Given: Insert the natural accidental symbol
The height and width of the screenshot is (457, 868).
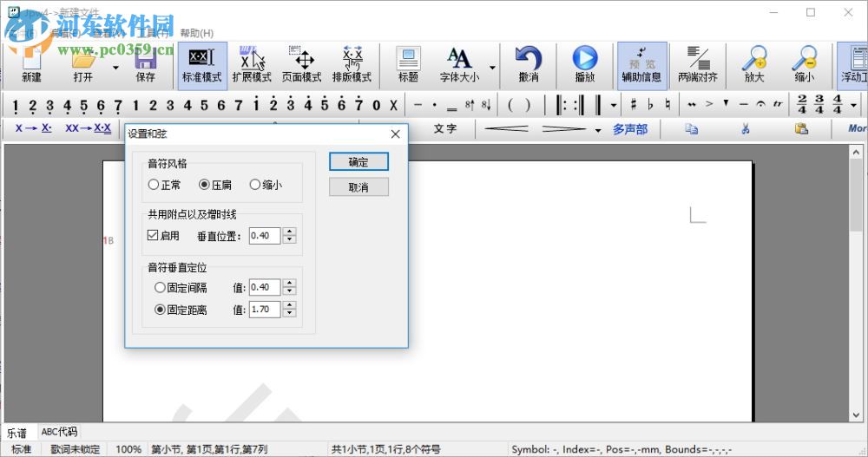Looking at the screenshot, I should click(x=667, y=104).
